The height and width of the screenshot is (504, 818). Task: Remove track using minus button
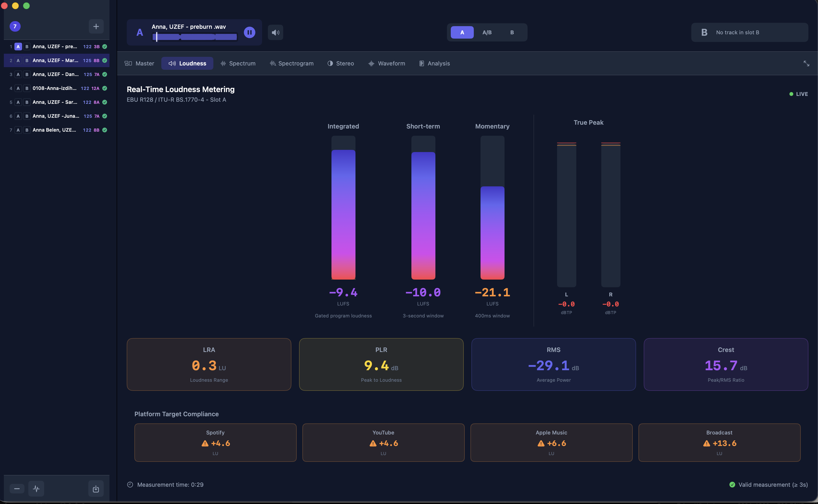tap(17, 489)
